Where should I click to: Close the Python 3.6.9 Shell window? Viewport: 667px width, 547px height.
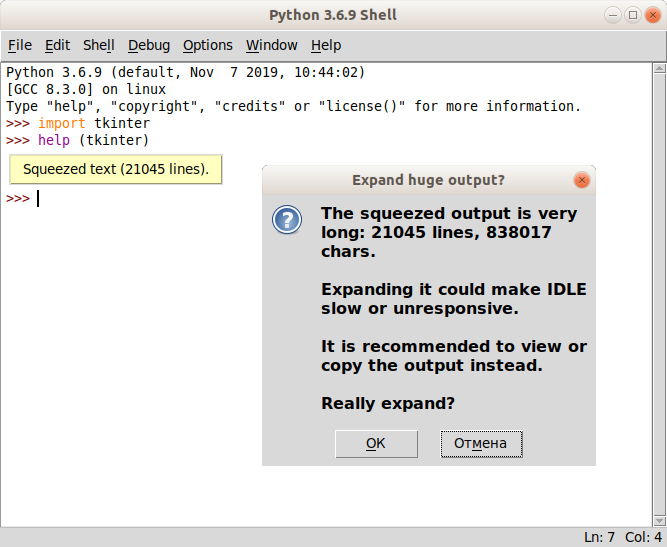(653, 15)
